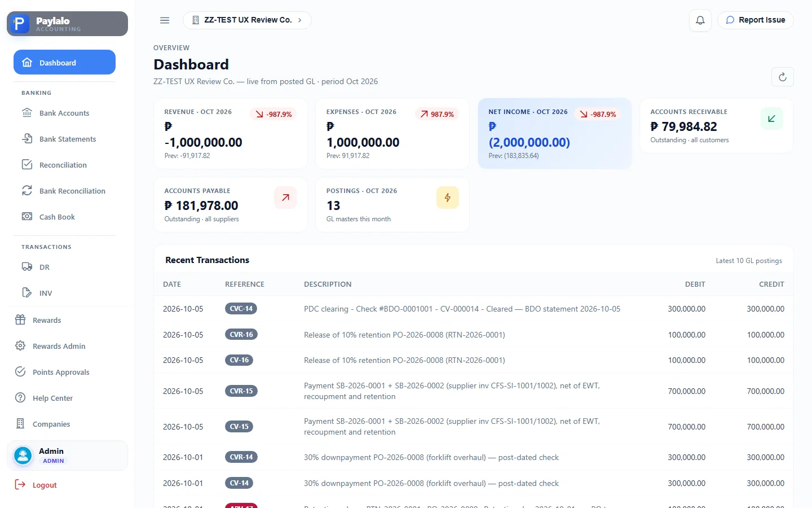Click the Postings lightning bolt icon

click(448, 198)
